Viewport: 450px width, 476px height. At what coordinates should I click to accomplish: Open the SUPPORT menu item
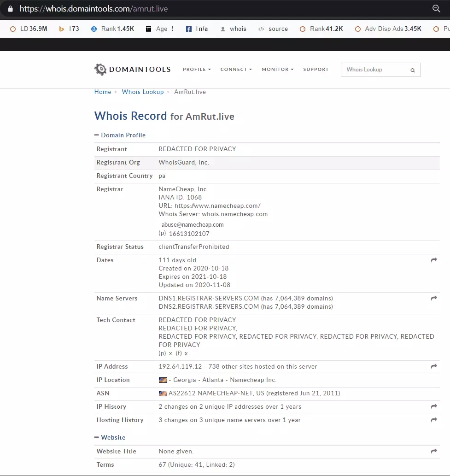point(316,69)
